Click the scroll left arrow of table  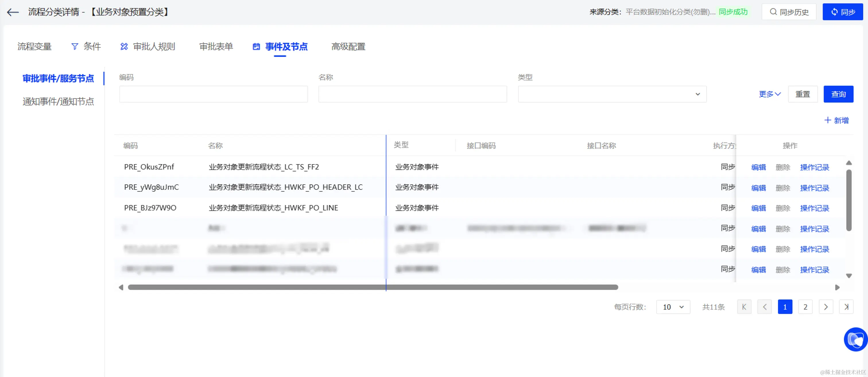pyautogui.click(x=121, y=287)
